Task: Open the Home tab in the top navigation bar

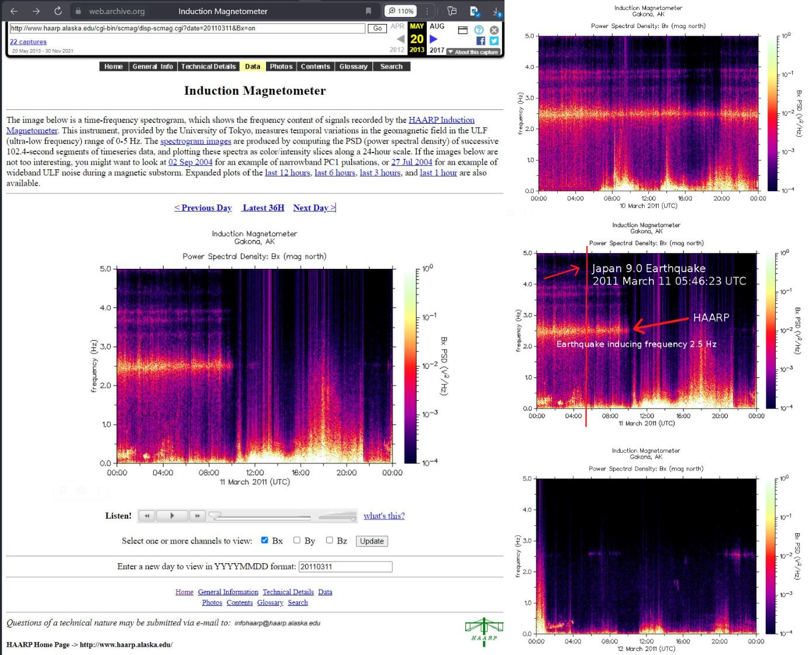Action: pos(113,67)
